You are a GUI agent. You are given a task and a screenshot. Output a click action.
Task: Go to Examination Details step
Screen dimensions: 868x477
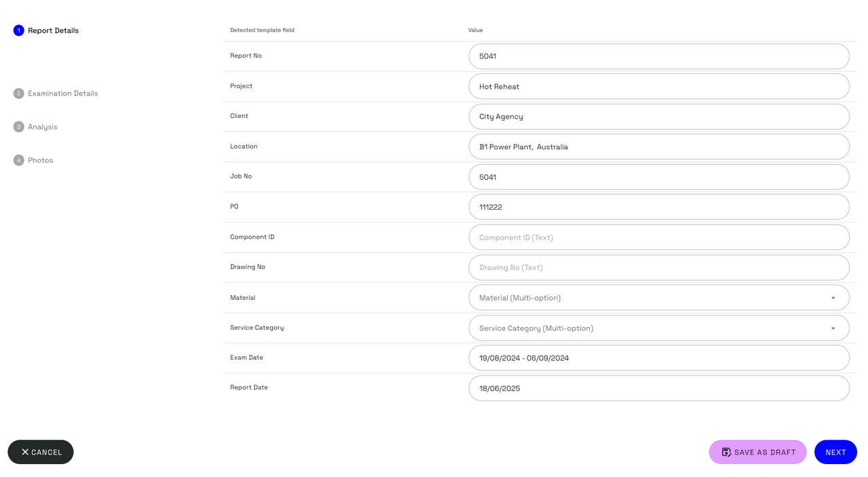click(62, 94)
